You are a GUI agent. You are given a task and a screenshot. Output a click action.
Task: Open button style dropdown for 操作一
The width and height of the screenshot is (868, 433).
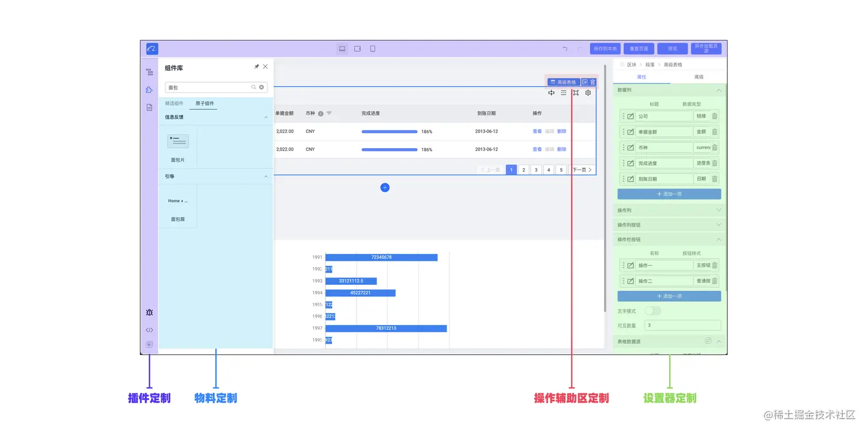coord(702,265)
